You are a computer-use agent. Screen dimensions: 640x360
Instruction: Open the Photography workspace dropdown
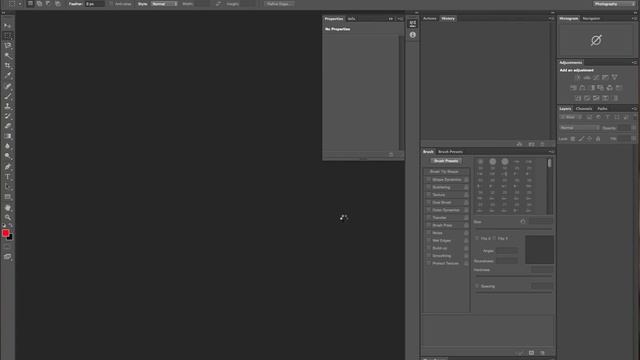pos(613,4)
